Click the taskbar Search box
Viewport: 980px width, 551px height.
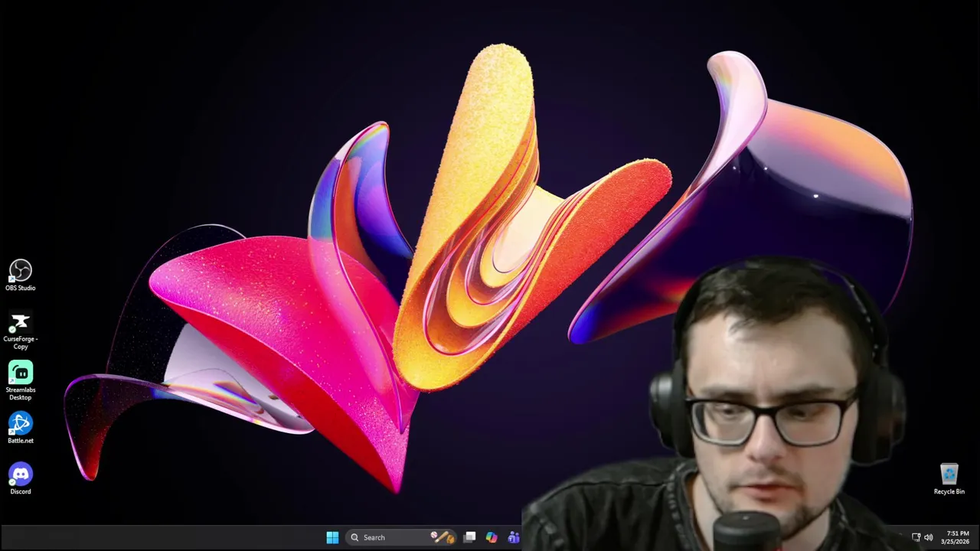click(x=402, y=537)
